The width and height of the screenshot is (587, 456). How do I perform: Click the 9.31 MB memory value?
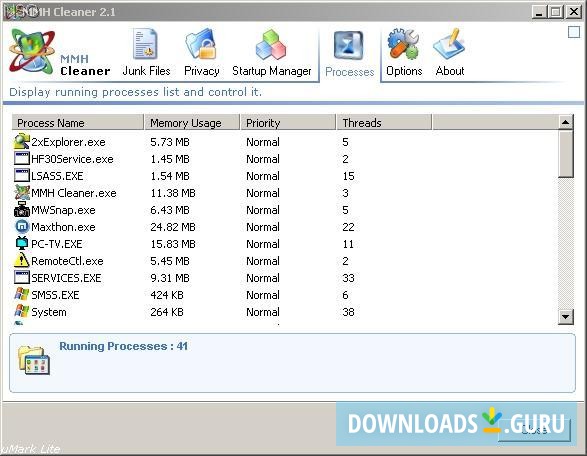pyautogui.click(x=170, y=278)
